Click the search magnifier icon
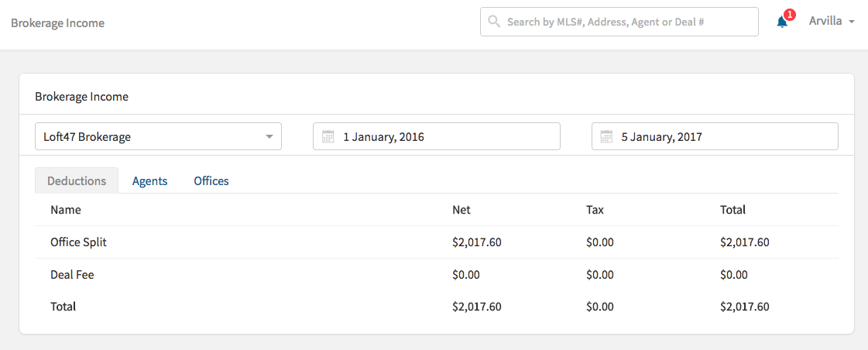868x350 pixels. 493,22
